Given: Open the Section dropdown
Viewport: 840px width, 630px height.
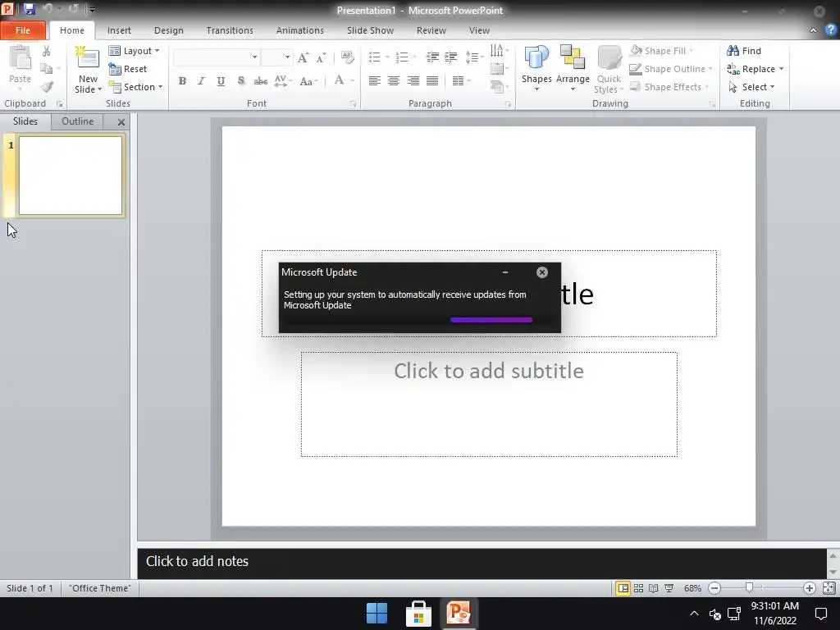Looking at the screenshot, I should tap(135, 87).
